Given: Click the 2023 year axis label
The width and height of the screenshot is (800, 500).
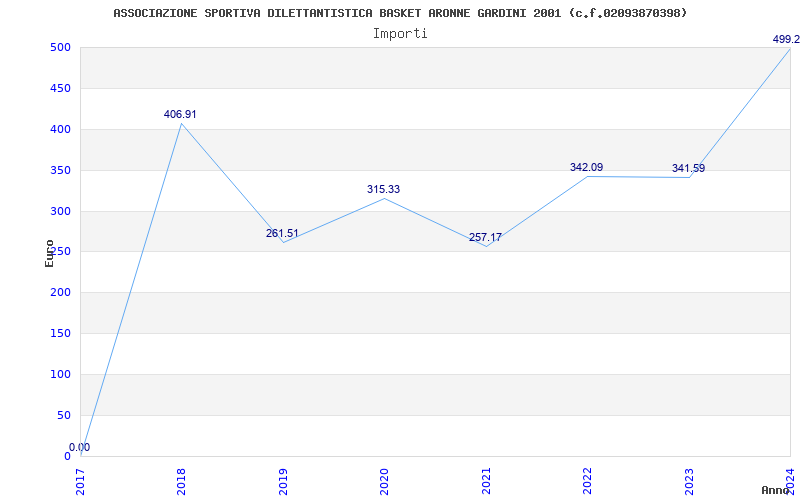Looking at the screenshot, I should (x=688, y=480).
